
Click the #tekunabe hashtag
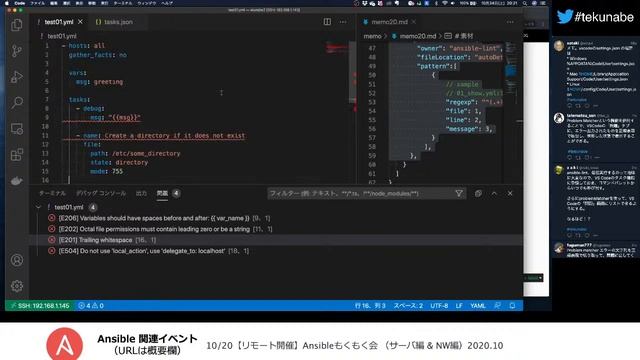(604, 17)
